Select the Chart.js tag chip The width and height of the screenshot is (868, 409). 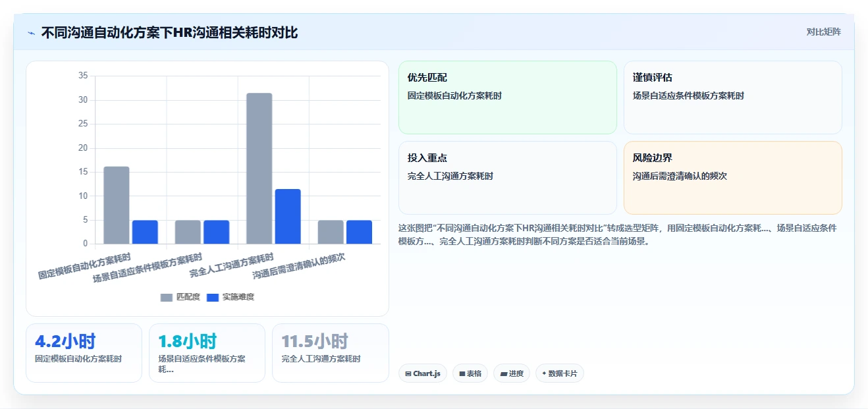[x=423, y=373]
